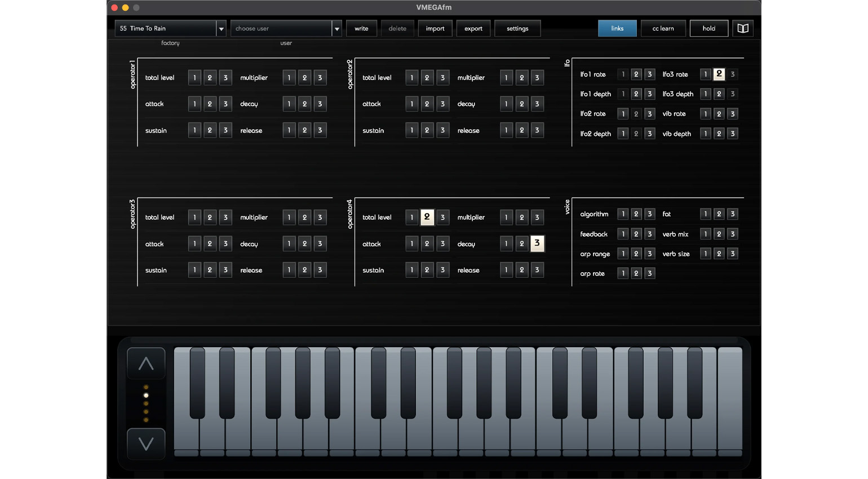Toggle link 2 for operator4 attack

(x=427, y=243)
